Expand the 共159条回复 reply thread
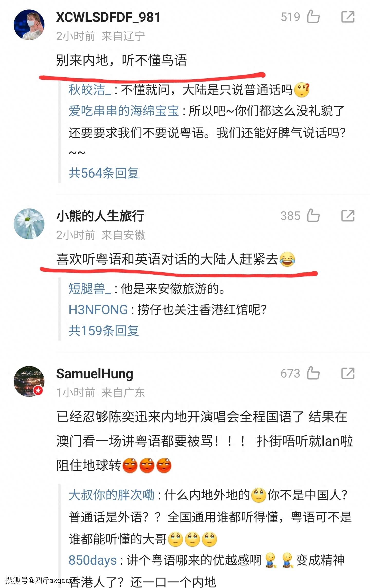Screen dimensions: 370x588 104,330
